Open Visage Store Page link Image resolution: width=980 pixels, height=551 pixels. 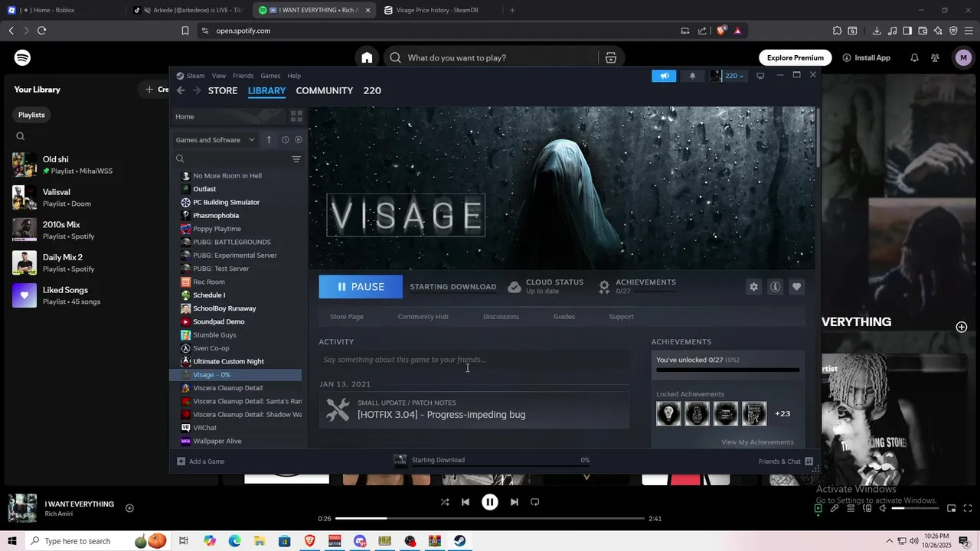coord(347,317)
